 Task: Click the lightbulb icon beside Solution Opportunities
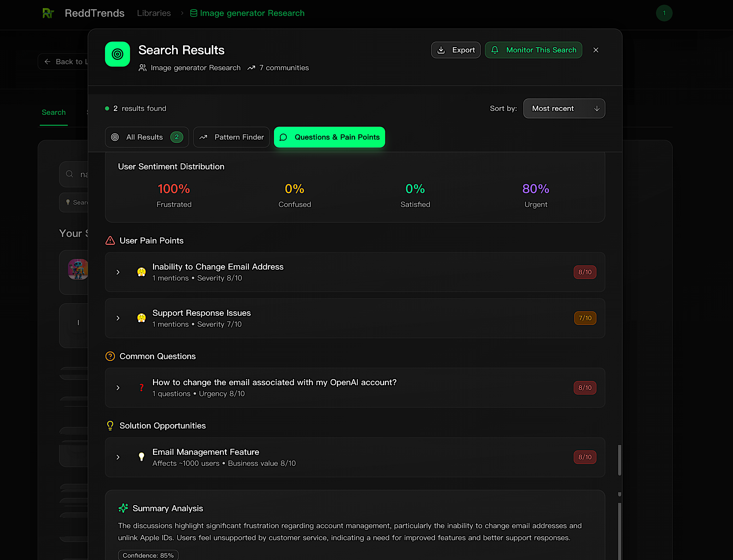tap(110, 426)
